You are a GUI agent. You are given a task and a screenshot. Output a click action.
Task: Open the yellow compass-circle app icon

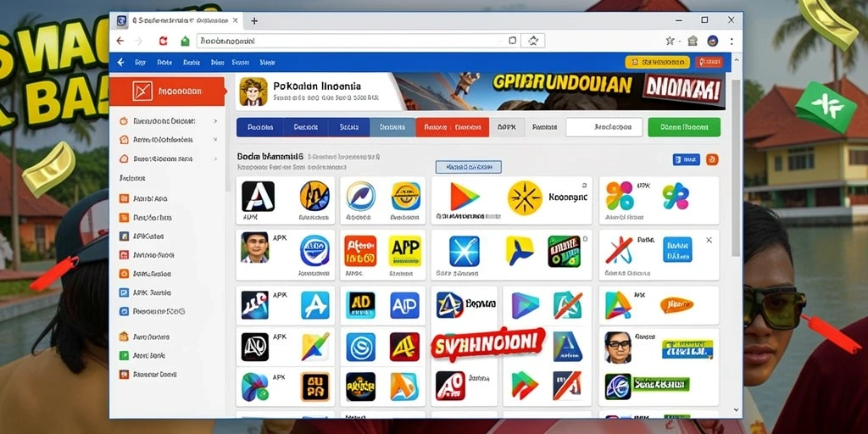click(x=525, y=198)
